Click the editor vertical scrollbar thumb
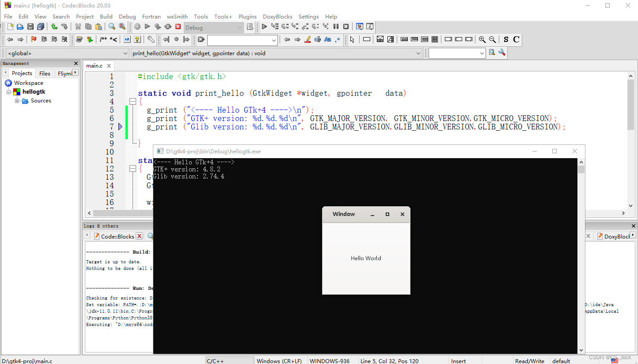 pos(630,105)
